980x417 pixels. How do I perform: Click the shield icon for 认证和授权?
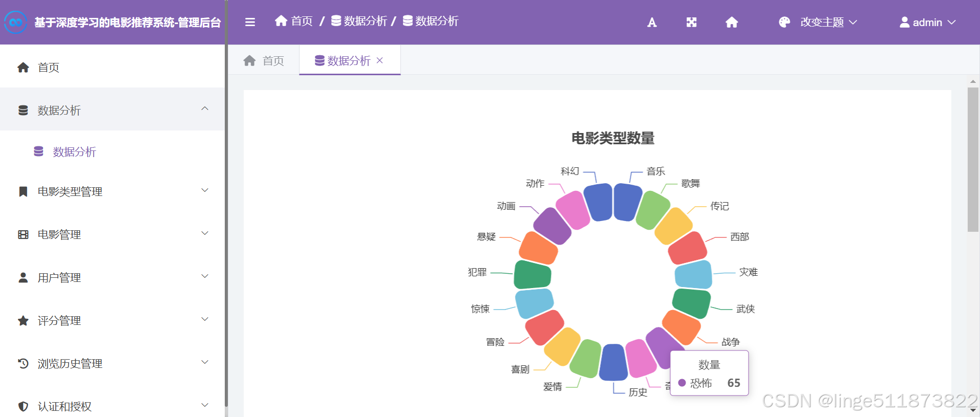pyautogui.click(x=23, y=406)
